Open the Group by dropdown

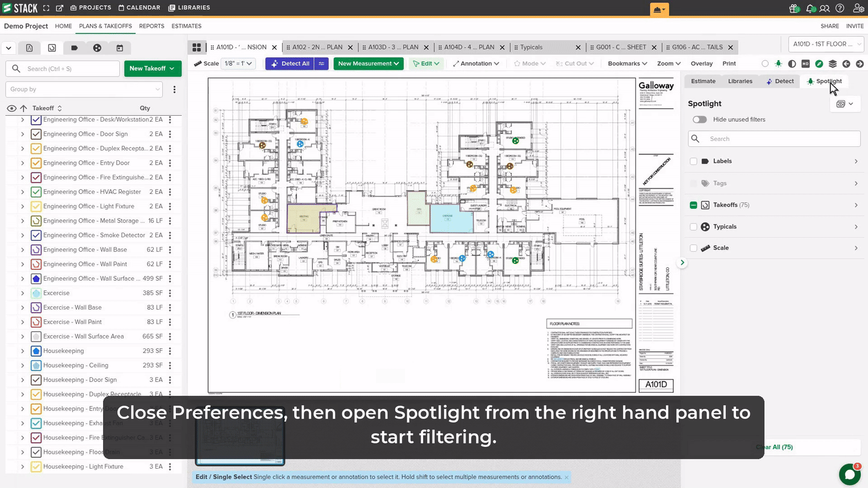click(x=84, y=89)
